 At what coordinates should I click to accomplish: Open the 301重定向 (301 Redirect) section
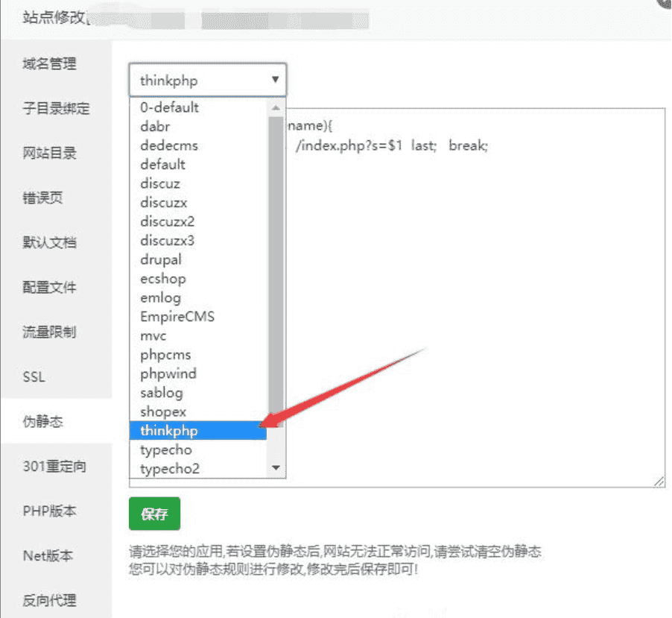click(51, 466)
